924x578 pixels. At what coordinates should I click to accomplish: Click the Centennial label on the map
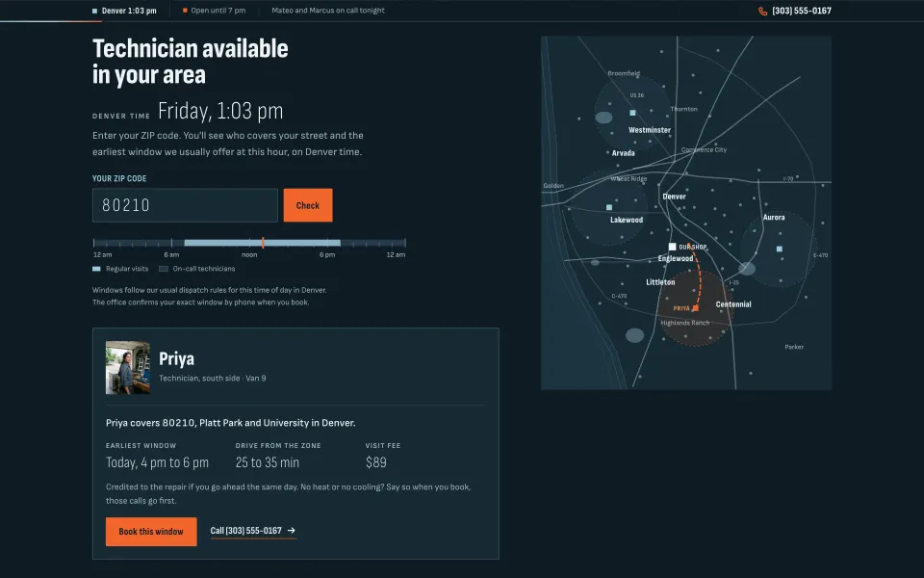click(x=733, y=304)
